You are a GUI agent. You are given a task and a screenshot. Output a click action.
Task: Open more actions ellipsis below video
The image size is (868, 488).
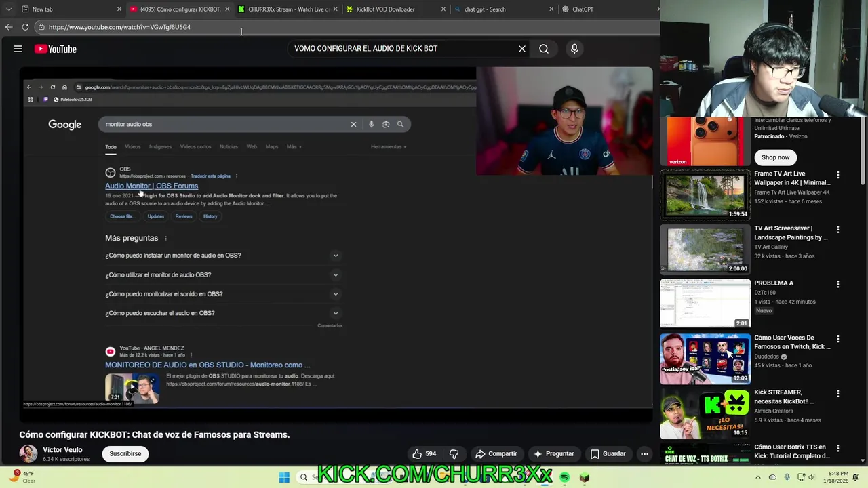point(645,453)
